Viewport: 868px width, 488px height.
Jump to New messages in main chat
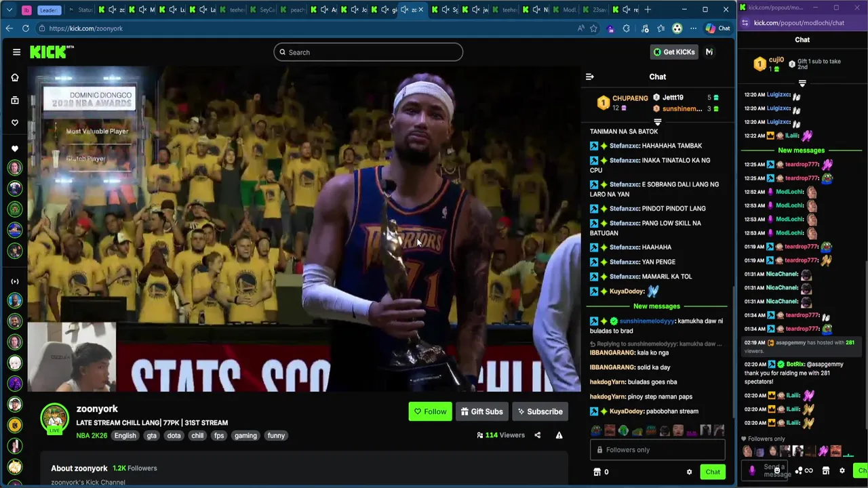(x=656, y=306)
